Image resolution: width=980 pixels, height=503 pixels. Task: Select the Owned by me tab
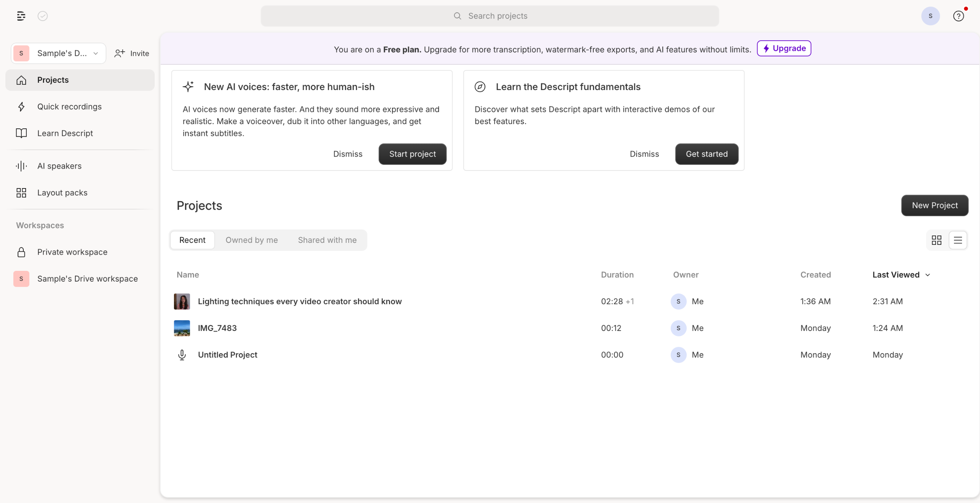click(x=252, y=240)
